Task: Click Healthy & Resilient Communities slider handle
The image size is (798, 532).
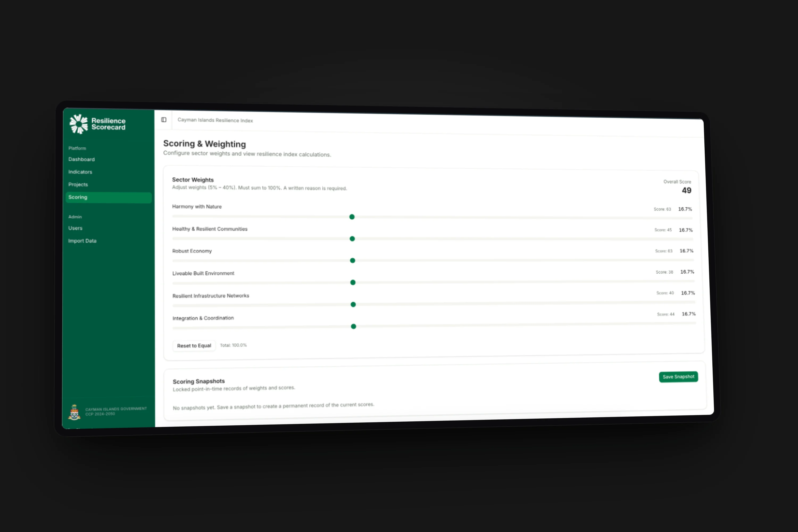Action: tap(352, 239)
